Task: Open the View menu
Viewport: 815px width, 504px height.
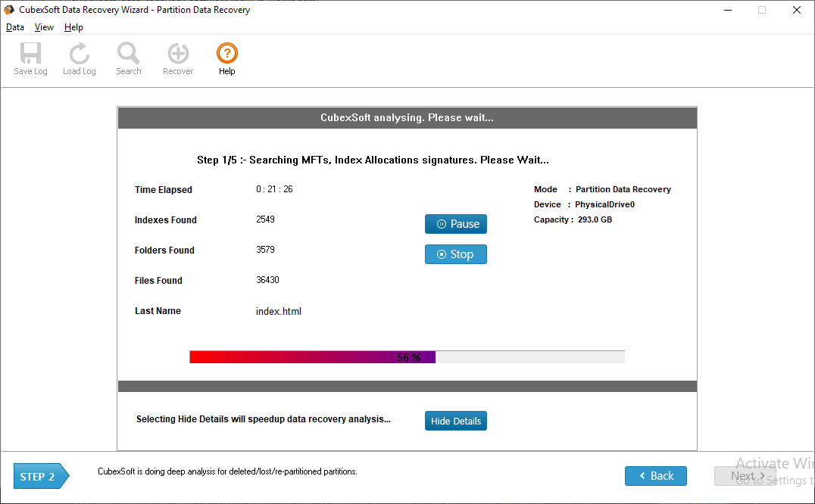Action: tap(44, 27)
